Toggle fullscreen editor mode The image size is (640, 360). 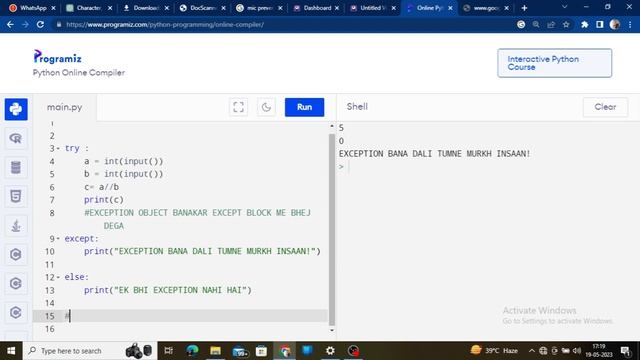coord(238,107)
